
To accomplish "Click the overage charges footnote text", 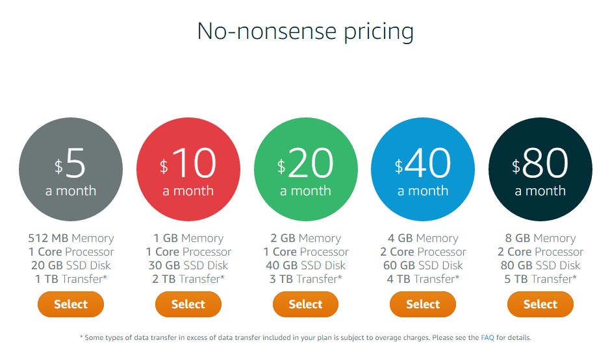I will pos(273,337).
